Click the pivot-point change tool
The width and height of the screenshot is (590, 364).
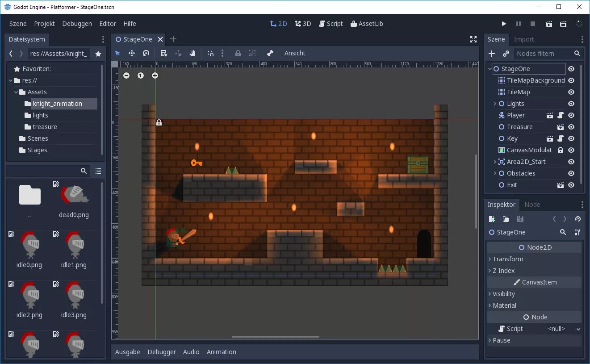[178, 53]
